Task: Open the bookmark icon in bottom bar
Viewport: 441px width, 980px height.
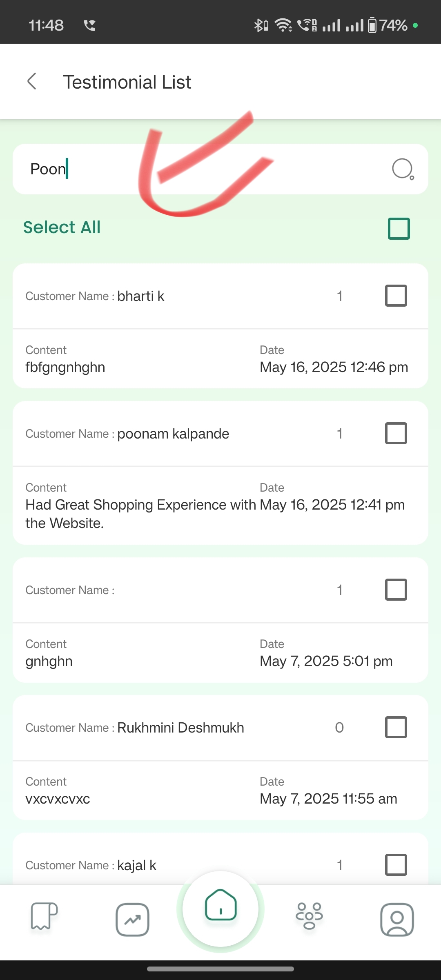Action: coord(44,916)
